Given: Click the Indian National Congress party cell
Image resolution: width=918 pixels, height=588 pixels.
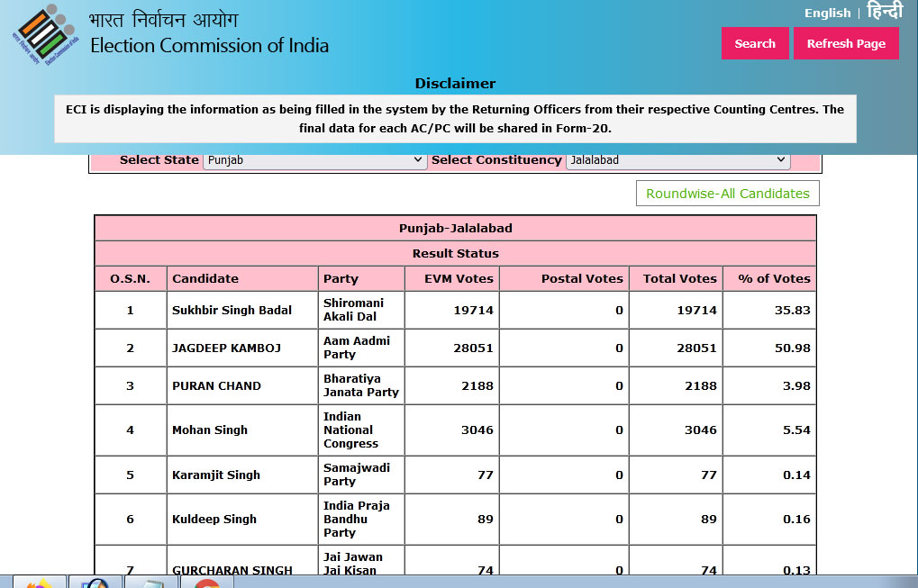Looking at the screenshot, I should pyautogui.click(x=361, y=430).
